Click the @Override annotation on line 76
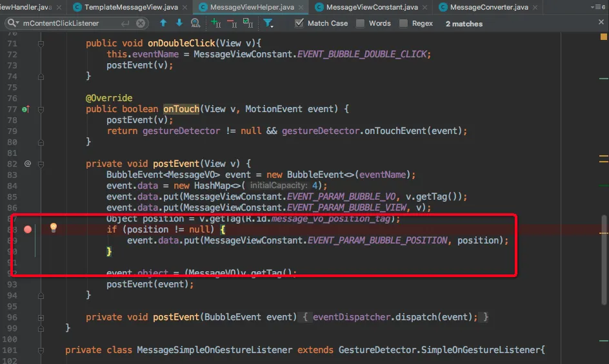 pyautogui.click(x=109, y=98)
